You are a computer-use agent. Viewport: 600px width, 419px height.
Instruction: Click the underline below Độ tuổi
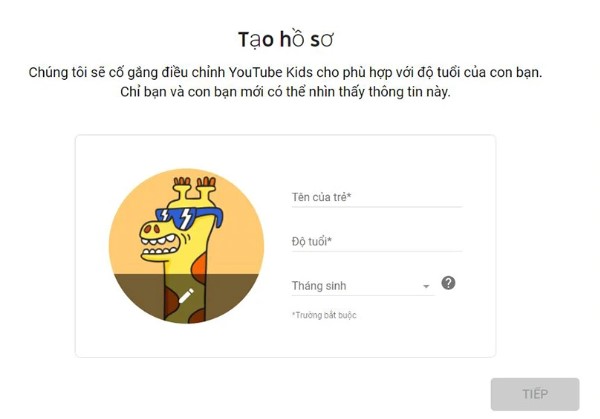click(377, 251)
